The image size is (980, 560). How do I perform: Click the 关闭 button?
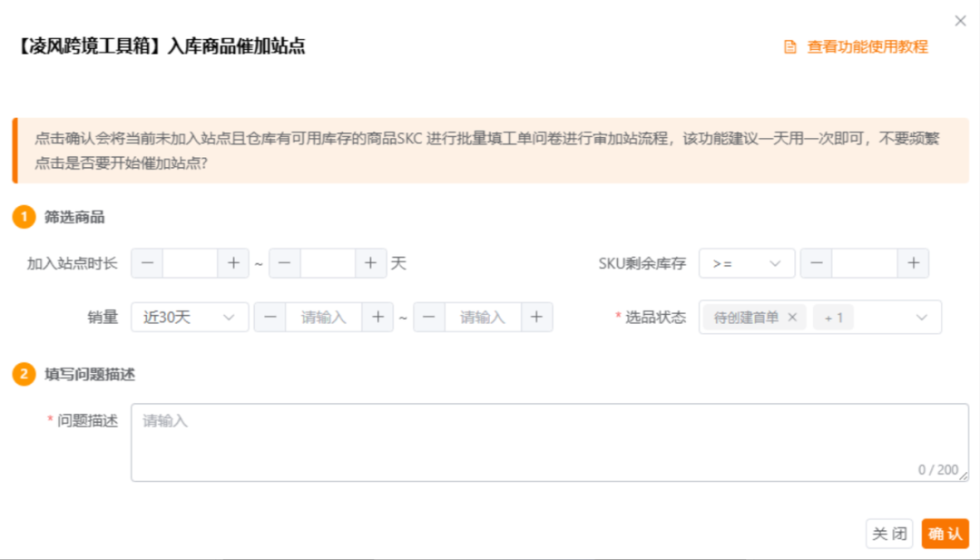pos(888,534)
